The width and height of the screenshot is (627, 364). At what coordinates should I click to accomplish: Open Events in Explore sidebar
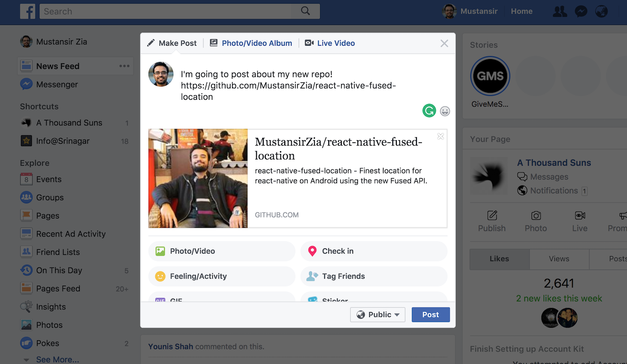(41, 179)
